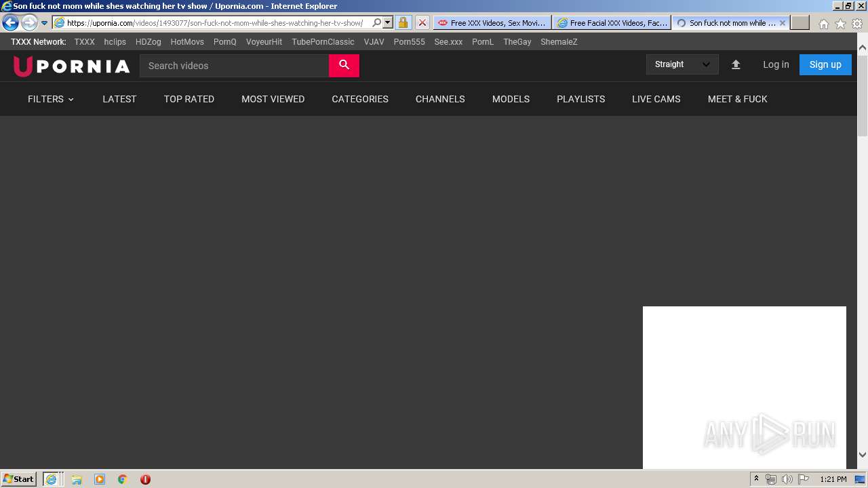Open the MEET & FUCK menu item
Viewport: 868px width, 488px height.
point(737,99)
